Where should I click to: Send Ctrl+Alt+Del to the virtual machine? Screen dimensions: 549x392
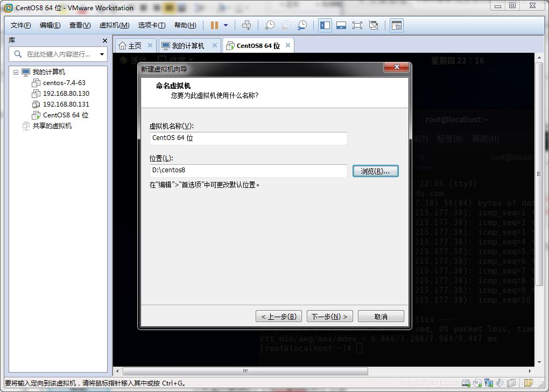[x=247, y=25]
